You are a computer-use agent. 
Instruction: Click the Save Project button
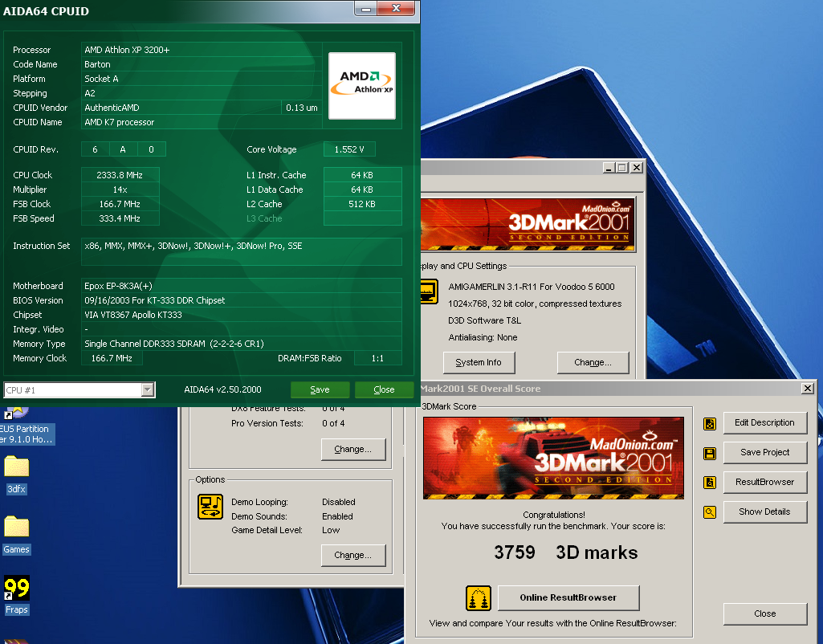pyautogui.click(x=764, y=452)
